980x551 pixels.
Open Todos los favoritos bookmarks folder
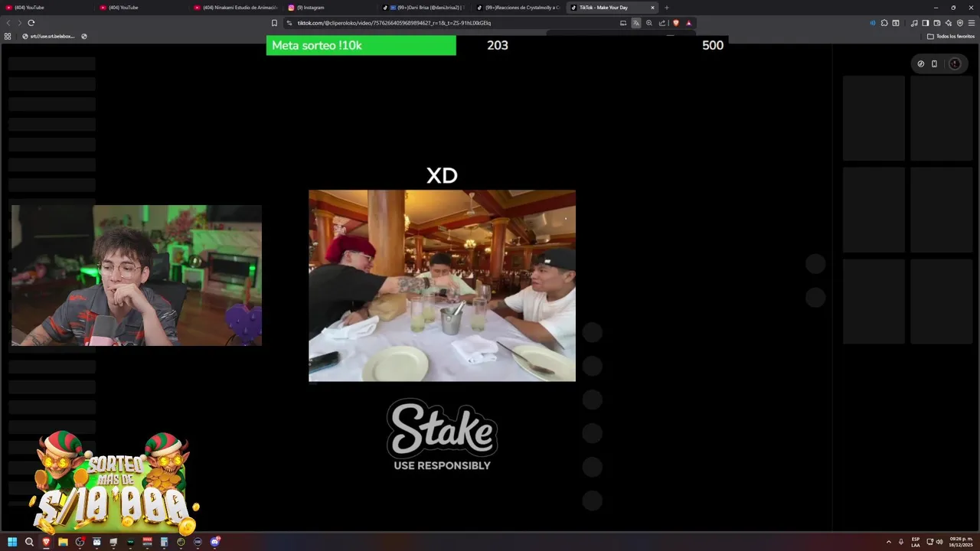coord(951,36)
